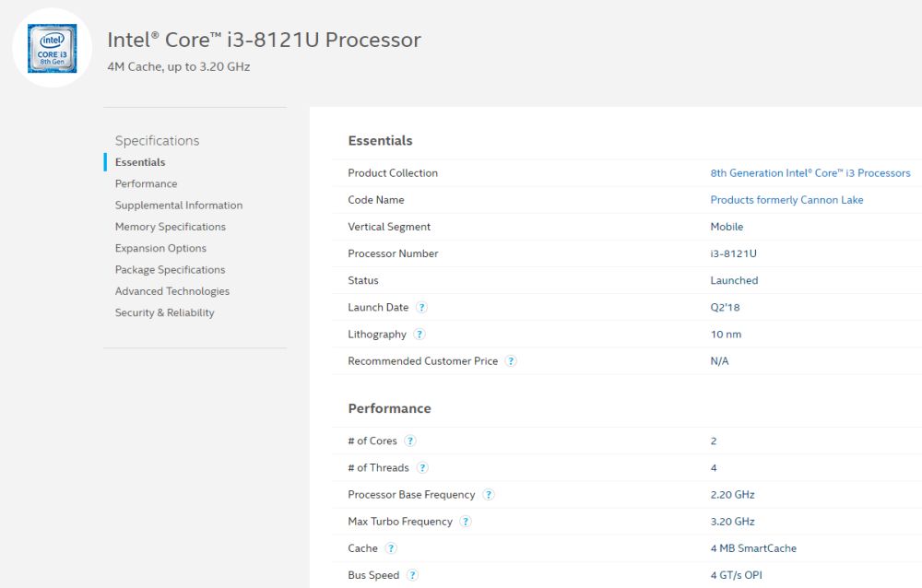
Task: View the Security & Reliability section
Action: 166,312
